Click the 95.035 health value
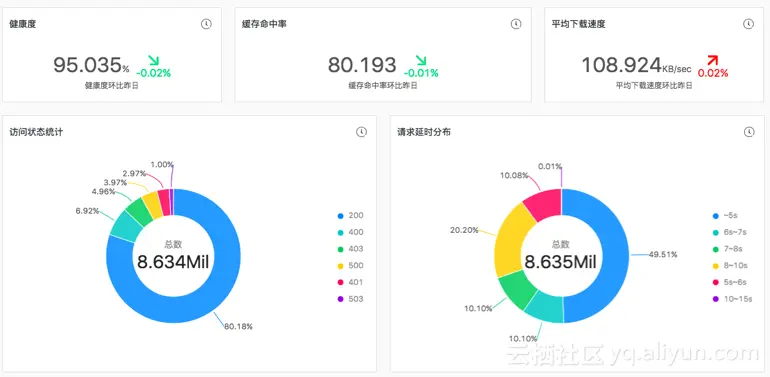 (87, 65)
